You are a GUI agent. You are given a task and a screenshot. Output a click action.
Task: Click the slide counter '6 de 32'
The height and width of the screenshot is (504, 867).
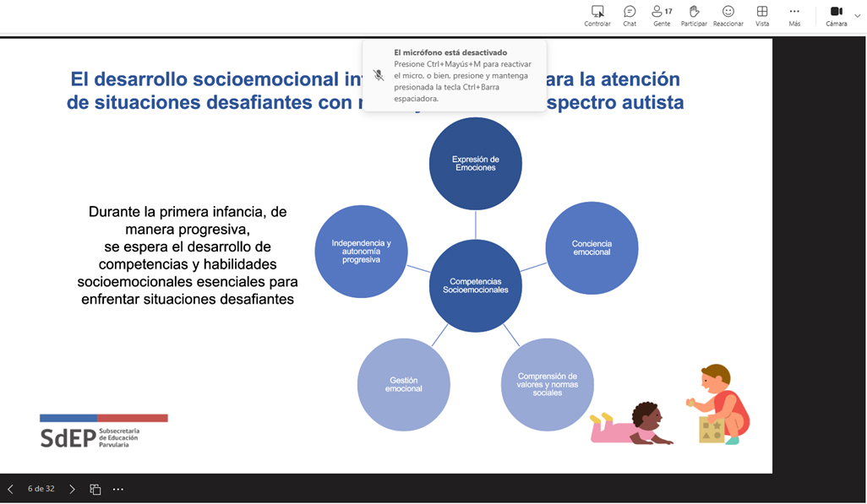[x=41, y=489]
